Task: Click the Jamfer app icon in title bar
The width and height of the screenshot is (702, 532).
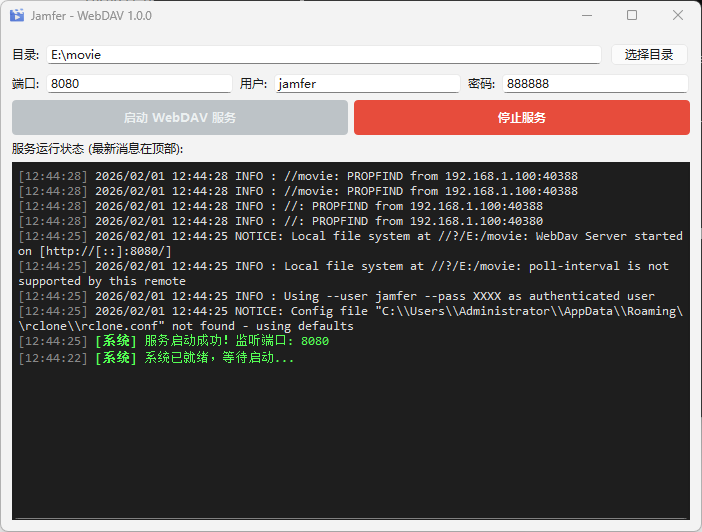Action: 17,16
